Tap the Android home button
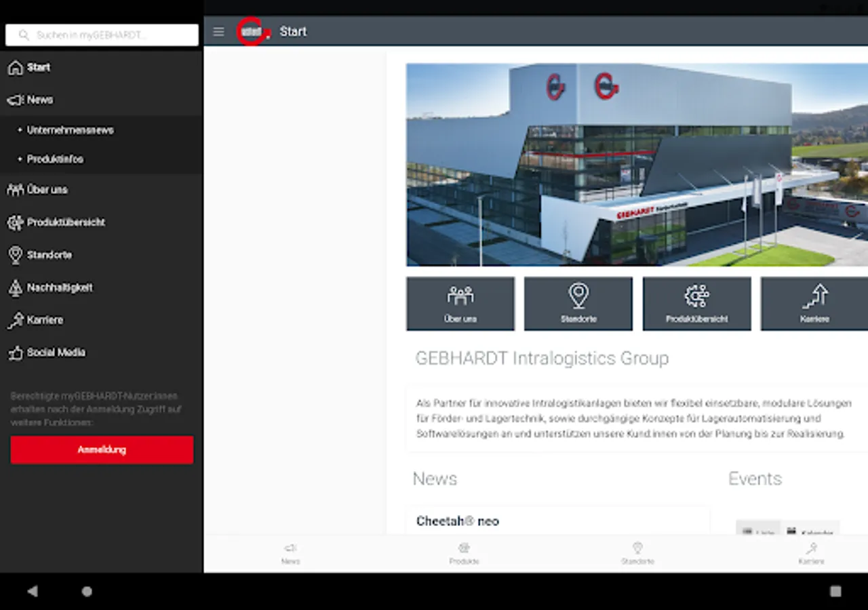Image resolution: width=868 pixels, height=610 pixels. (x=87, y=591)
